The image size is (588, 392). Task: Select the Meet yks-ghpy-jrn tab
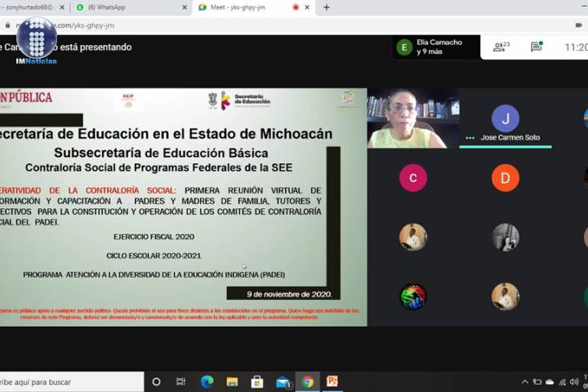[x=245, y=7]
